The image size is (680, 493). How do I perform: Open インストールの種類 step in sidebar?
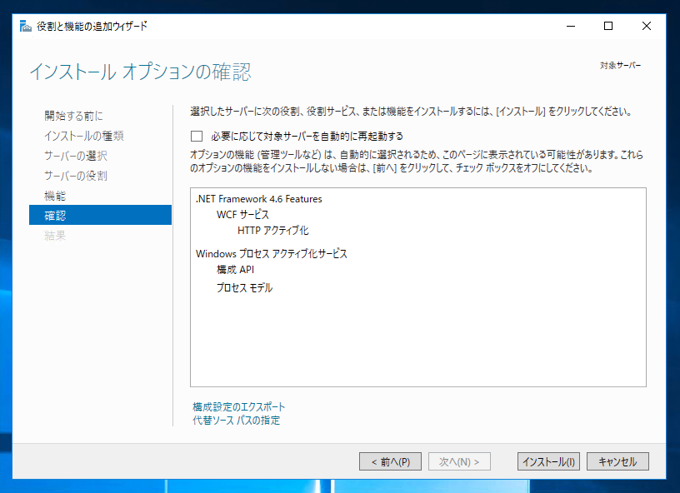tap(84, 136)
